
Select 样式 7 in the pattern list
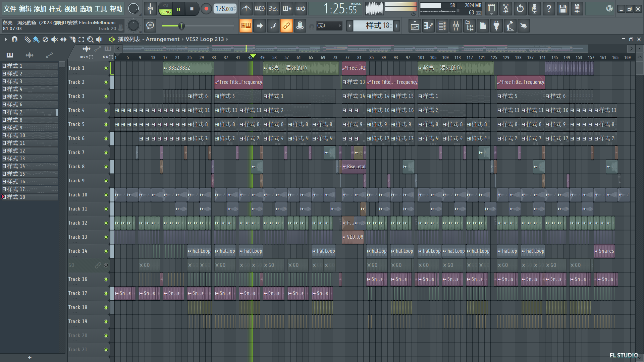30,112
